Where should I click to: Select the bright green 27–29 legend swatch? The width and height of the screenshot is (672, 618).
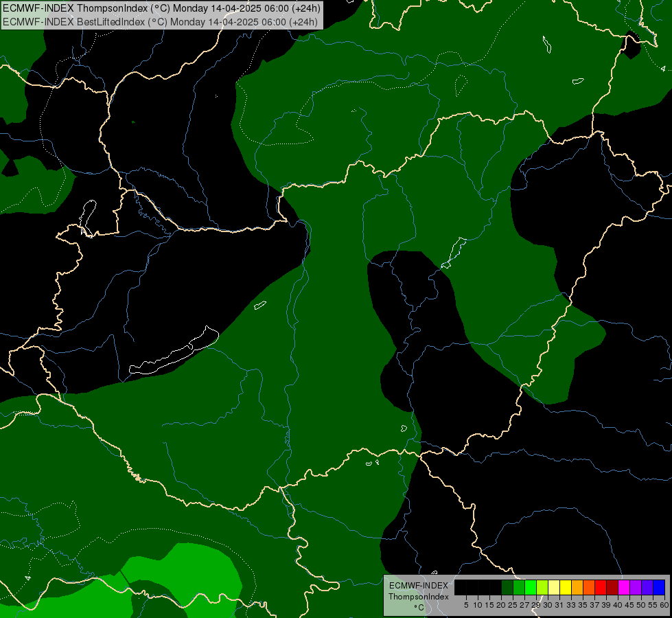click(531, 587)
